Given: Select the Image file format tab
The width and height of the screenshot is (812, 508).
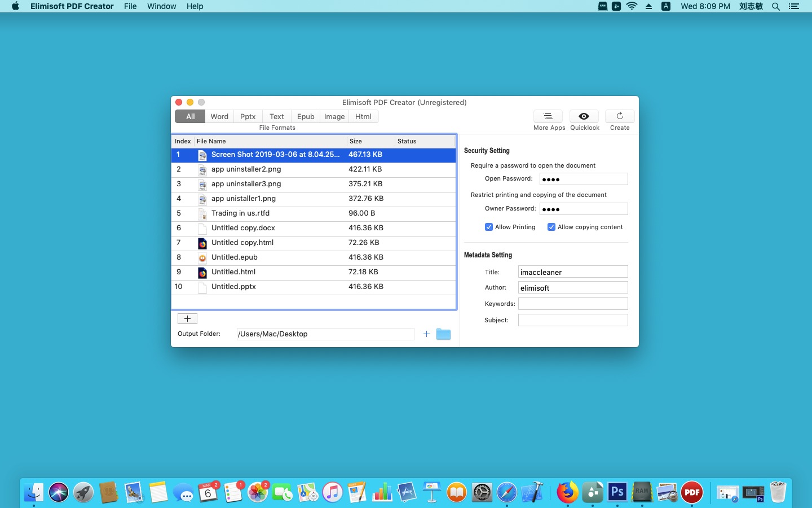Looking at the screenshot, I should tap(334, 116).
